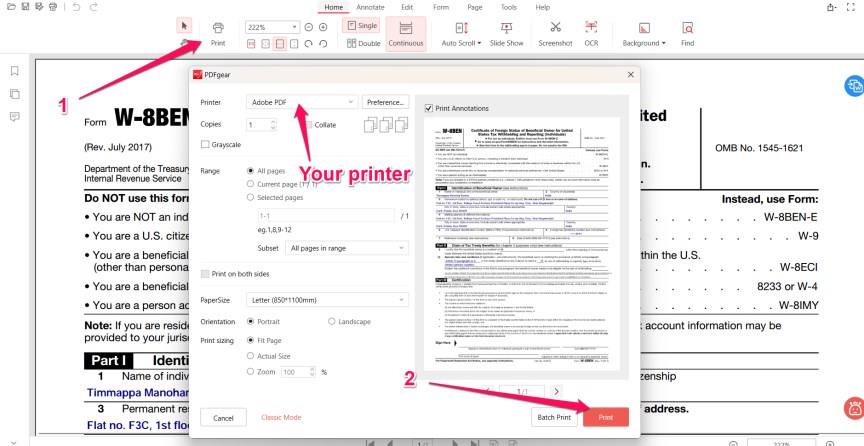The height and width of the screenshot is (446, 864).
Task: Activate the arrow select cursor tool
Action: coord(184,25)
